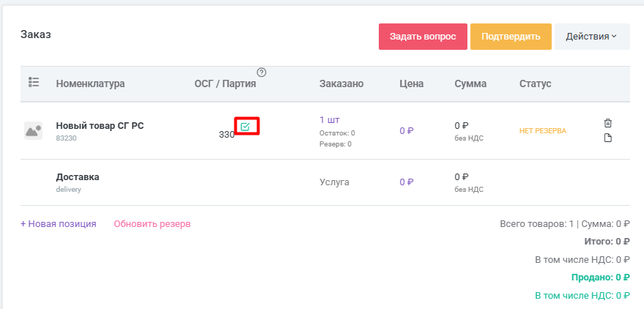Screen dimensions: 644x309
Task: Click the green checkbox icon next to 330
Action: [x=245, y=127]
